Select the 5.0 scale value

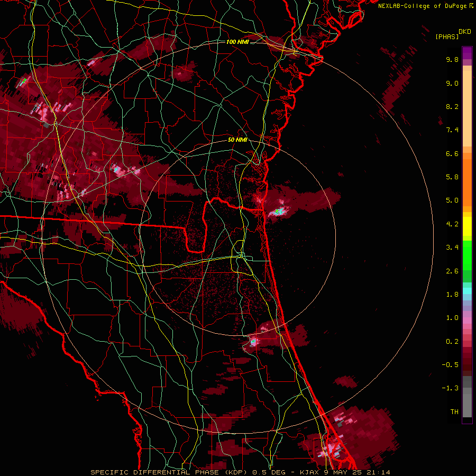pos(452,200)
